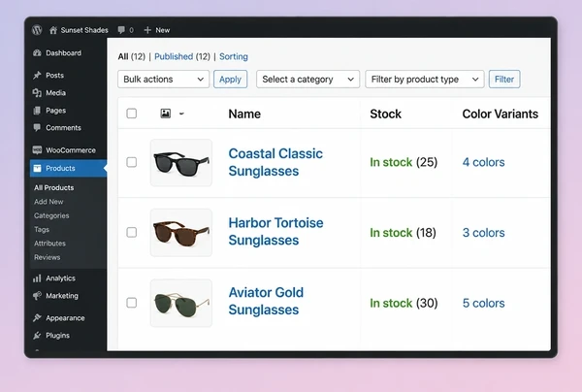The width and height of the screenshot is (582, 392).
Task: Show the All (12) products view
Action: [131, 56]
